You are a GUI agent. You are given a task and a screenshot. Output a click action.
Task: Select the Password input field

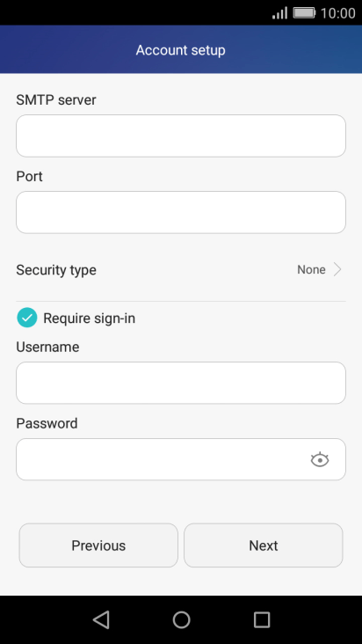[181, 459]
